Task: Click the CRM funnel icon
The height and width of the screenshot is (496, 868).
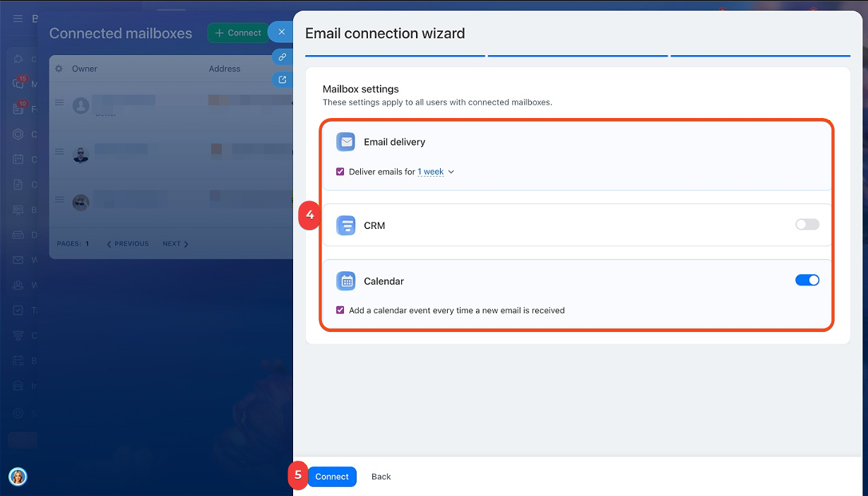Action: point(345,225)
